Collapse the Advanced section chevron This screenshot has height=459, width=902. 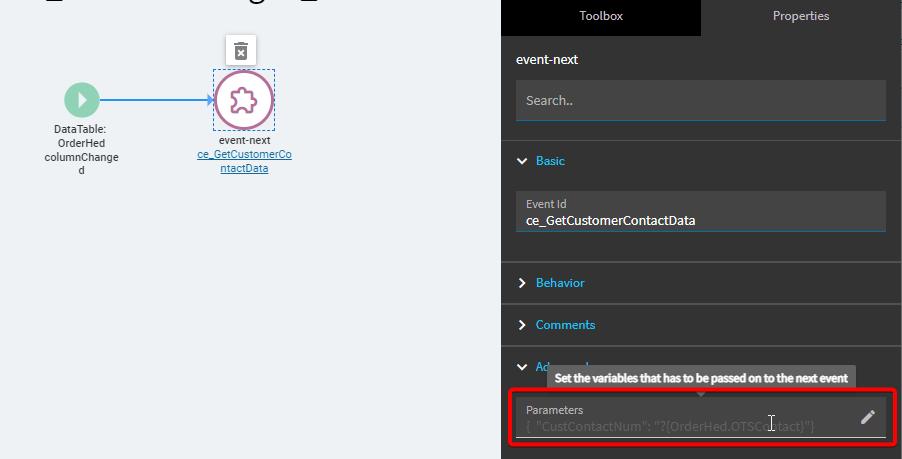[521, 367]
